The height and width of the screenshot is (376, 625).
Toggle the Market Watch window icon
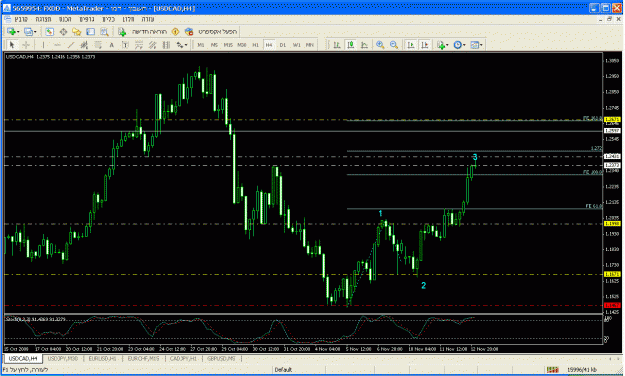49,31
